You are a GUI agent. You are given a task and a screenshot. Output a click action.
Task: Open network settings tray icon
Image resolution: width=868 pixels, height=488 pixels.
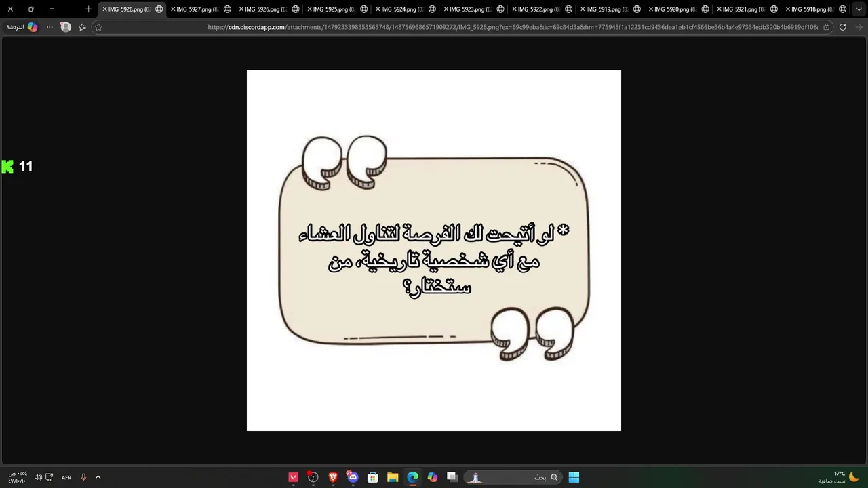pyautogui.click(x=50, y=477)
